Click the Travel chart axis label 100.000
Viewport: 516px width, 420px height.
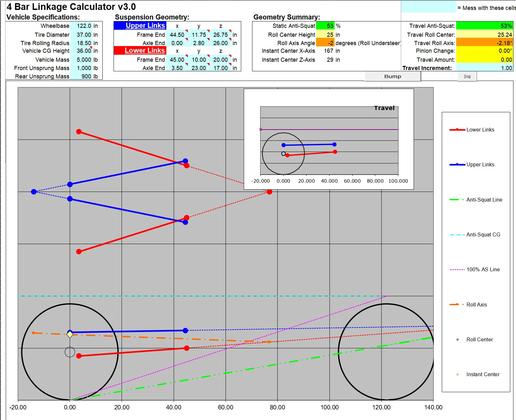(398, 181)
